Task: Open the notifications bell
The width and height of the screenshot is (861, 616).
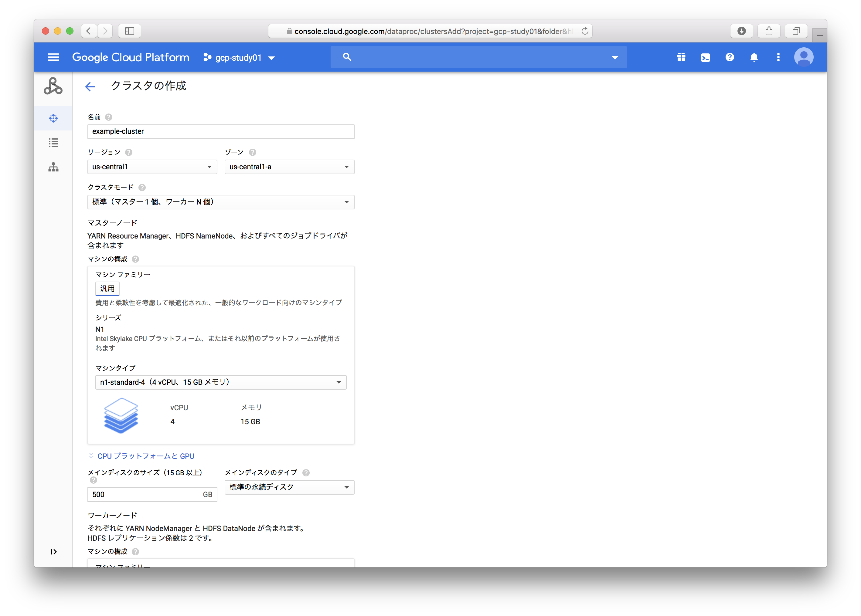Action: tap(754, 57)
